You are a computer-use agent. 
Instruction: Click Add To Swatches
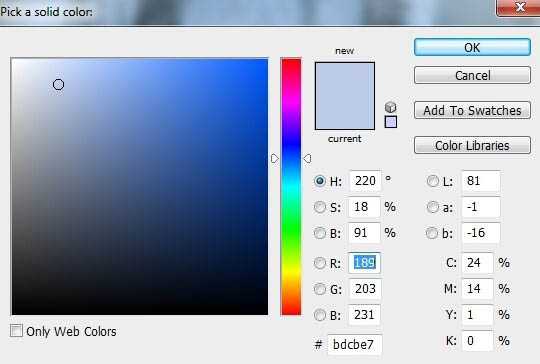472,110
